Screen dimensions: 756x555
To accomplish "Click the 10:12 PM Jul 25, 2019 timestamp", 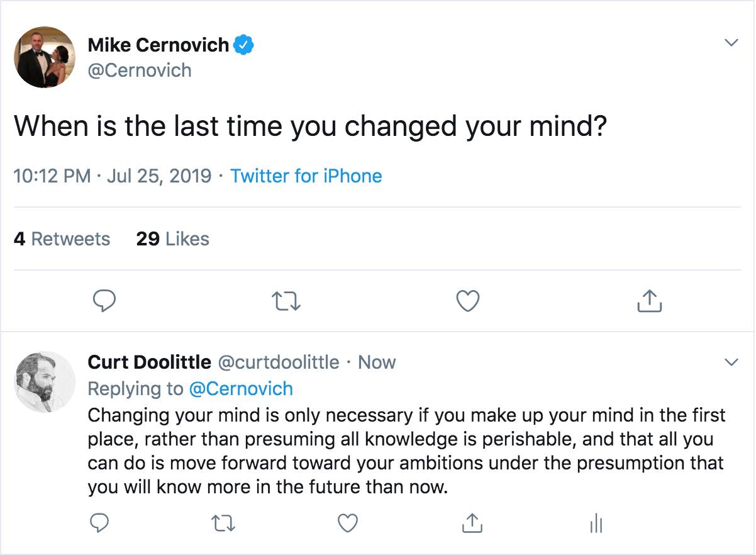I will (112, 176).
